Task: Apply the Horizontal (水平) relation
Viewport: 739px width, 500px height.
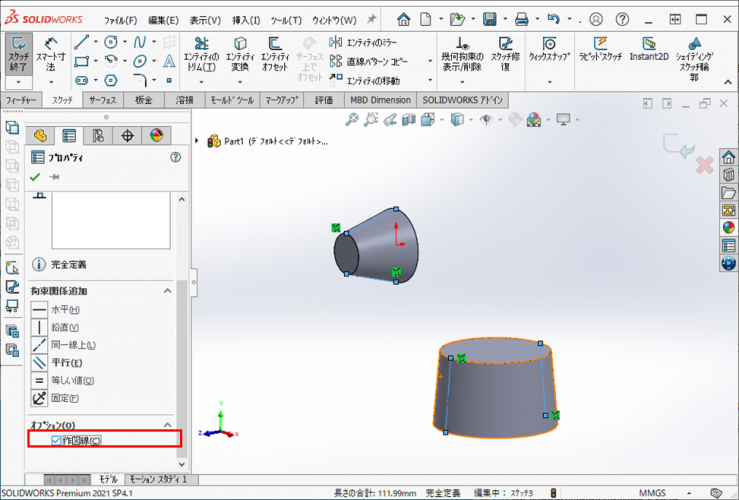Action: [40, 310]
